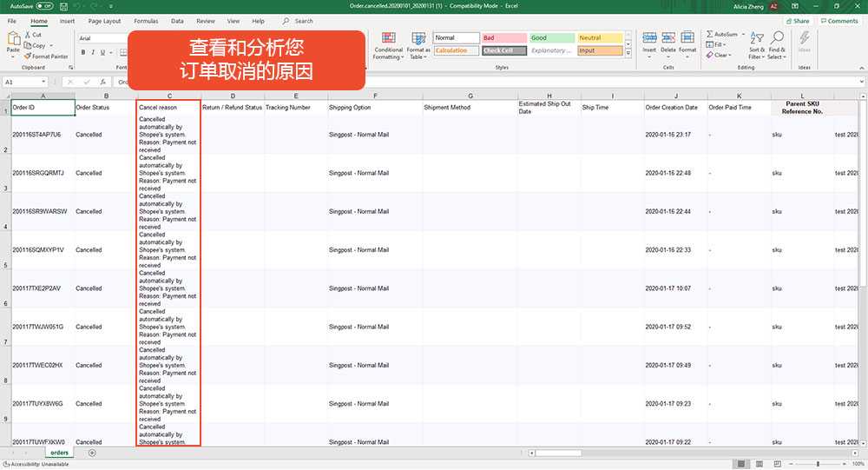This screenshot has width=868, height=470.
Task: Open Sort & Filter options
Action: point(757,45)
